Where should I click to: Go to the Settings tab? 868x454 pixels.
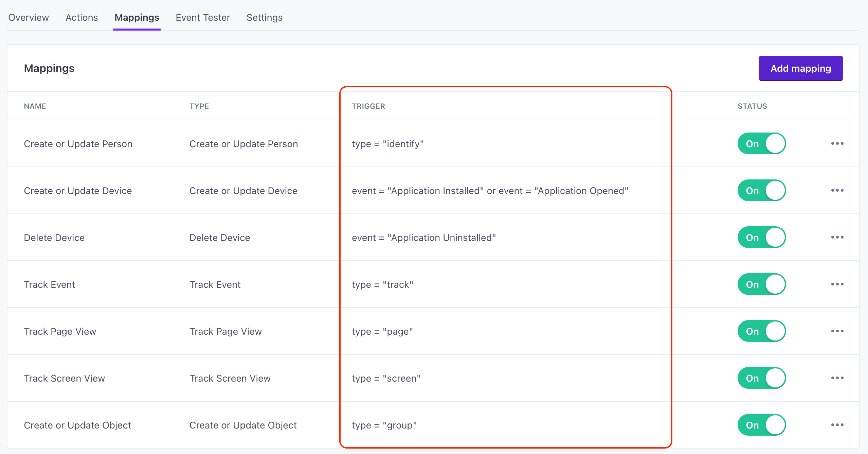(264, 17)
